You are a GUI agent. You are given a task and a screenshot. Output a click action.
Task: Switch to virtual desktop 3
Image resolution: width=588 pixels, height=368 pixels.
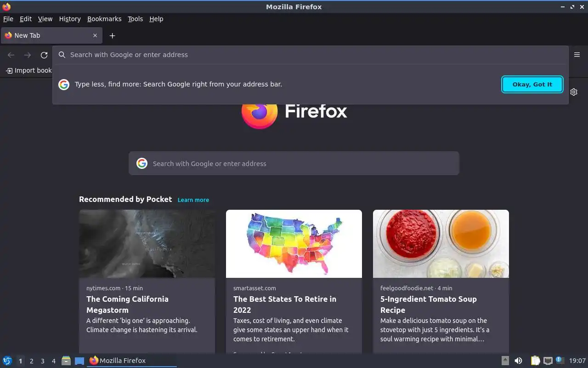tap(43, 361)
